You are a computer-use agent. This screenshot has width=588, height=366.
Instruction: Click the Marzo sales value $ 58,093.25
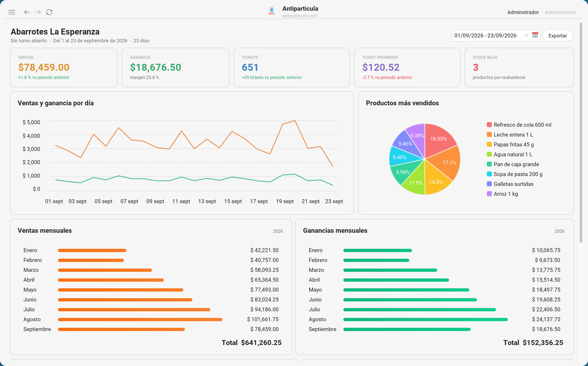[264, 270]
